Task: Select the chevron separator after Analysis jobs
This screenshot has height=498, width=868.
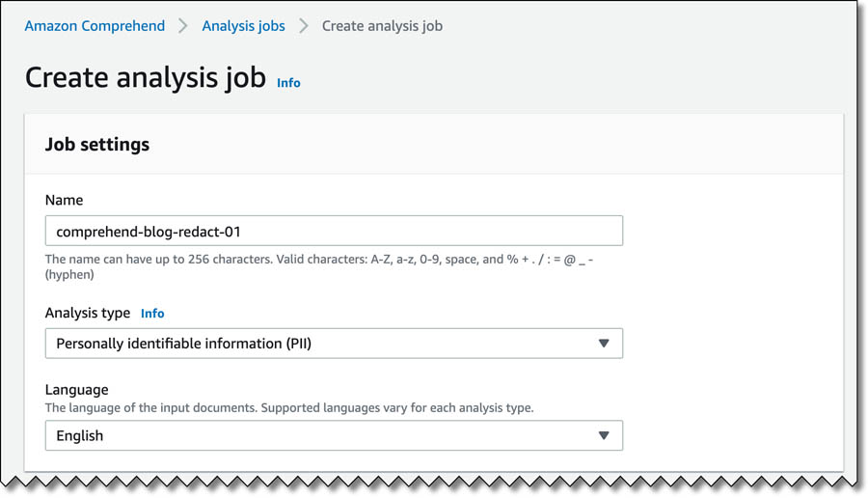Action: [304, 26]
